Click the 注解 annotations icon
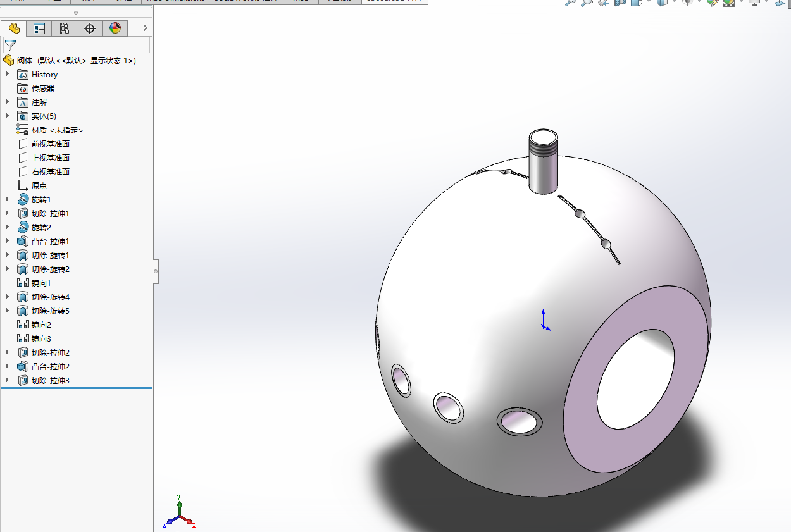 (23, 102)
